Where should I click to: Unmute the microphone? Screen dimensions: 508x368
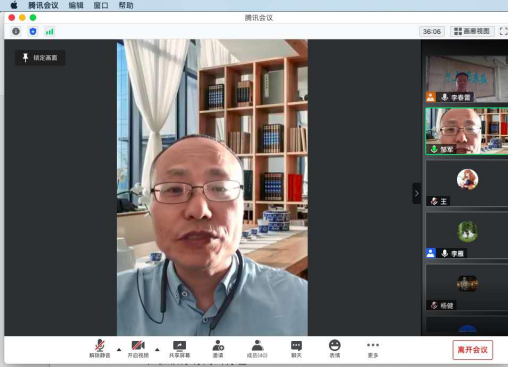click(100, 349)
